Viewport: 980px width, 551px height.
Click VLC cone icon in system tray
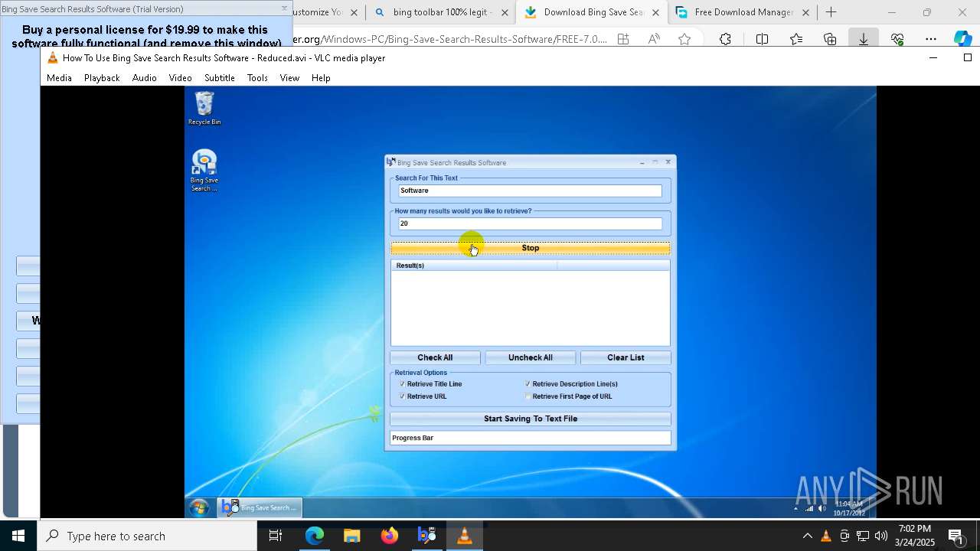pos(826,536)
